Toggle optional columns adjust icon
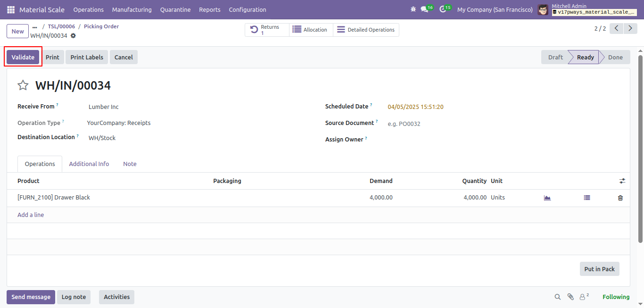 pos(622,181)
